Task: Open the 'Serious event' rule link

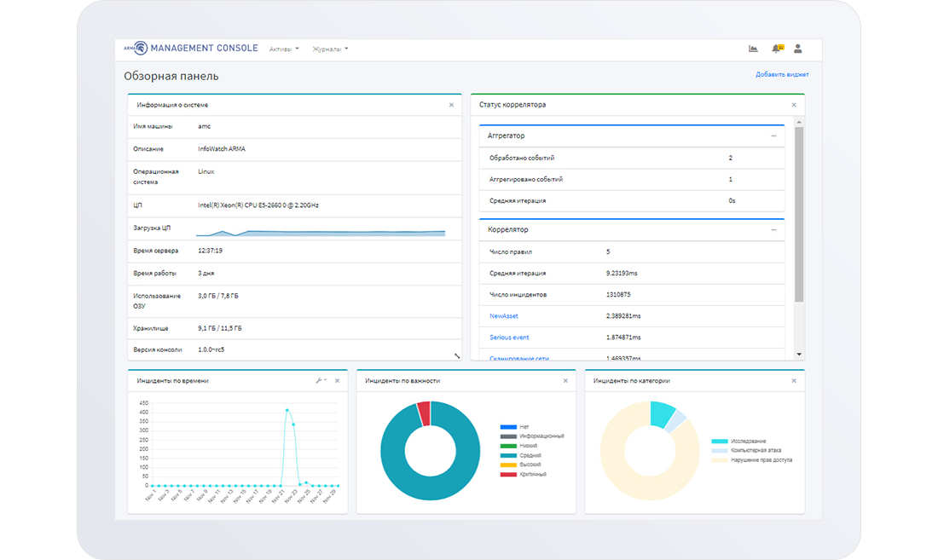Action: click(509, 338)
